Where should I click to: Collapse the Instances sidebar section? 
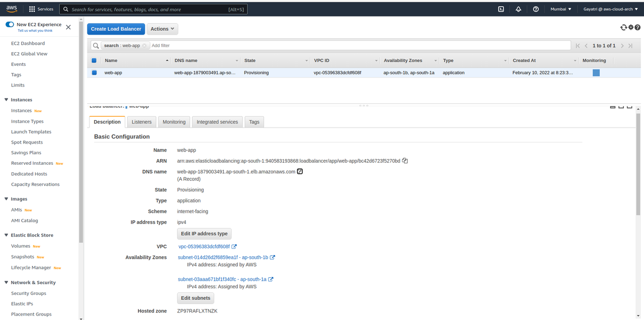pos(6,100)
